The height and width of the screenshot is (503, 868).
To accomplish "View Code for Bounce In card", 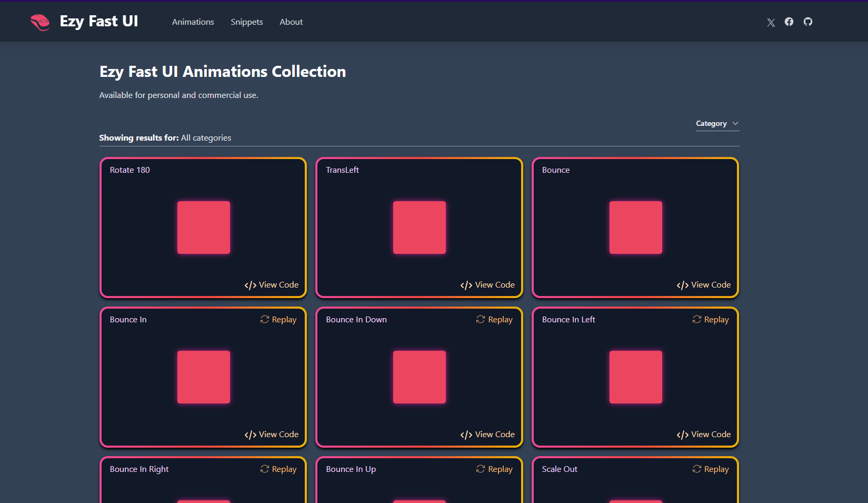I will (x=272, y=435).
